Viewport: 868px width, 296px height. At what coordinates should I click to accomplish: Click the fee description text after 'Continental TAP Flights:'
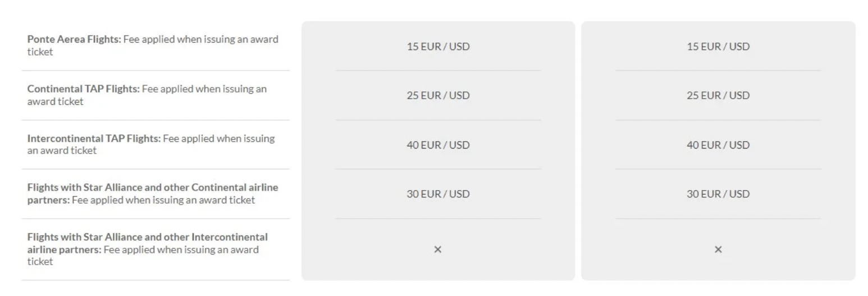[204, 89]
